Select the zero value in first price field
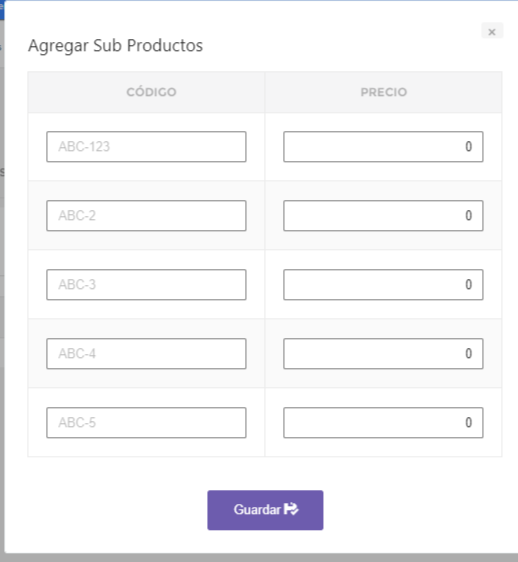The height and width of the screenshot is (562, 518). [469, 146]
